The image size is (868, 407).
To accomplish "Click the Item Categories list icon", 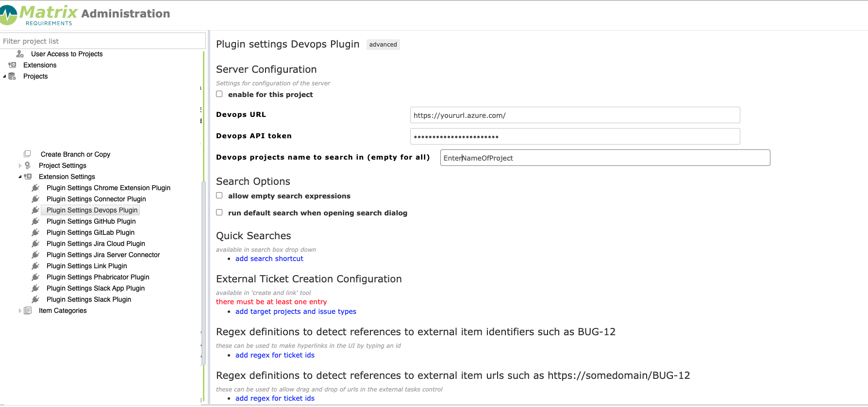I will tap(28, 310).
